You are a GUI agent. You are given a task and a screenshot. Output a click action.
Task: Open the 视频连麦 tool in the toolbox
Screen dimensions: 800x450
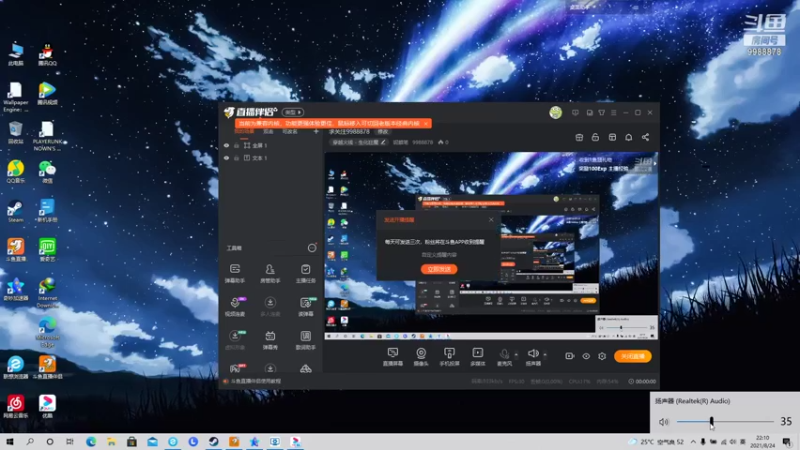(x=235, y=306)
